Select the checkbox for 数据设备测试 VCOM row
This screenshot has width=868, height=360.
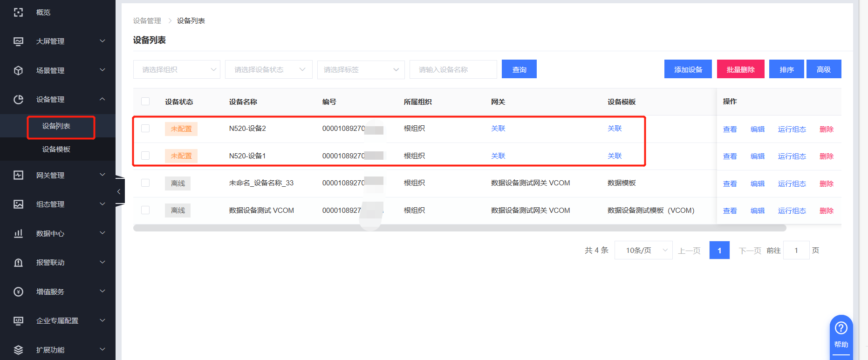point(145,210)
